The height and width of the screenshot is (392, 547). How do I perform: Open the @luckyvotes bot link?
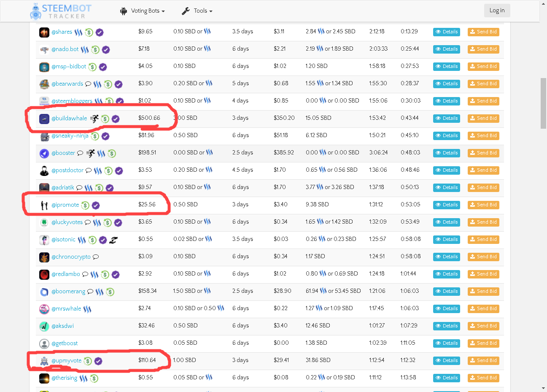point(67,222)
